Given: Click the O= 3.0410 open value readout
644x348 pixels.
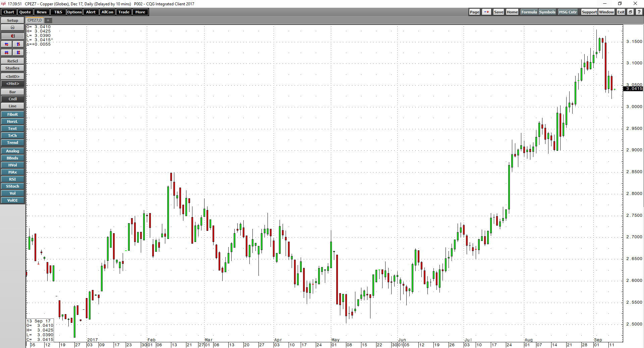Looking at the screenshot, I should pyautogui.click(x=39, y=27).
